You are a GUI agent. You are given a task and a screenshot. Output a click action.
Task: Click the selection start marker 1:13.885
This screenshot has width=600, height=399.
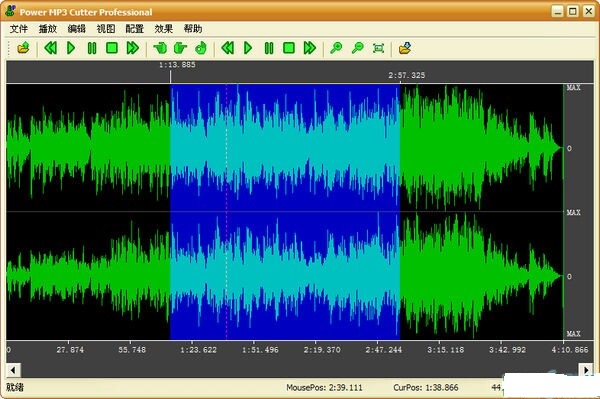[177, 65]
